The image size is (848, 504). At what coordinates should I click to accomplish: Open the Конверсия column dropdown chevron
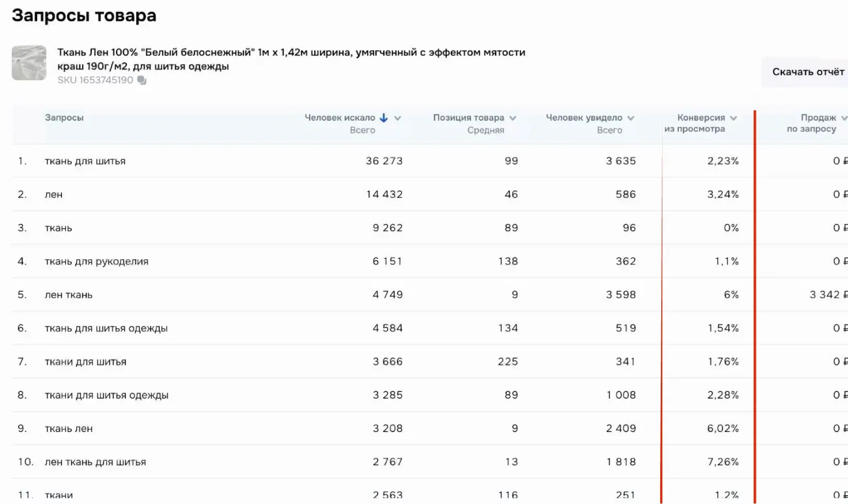click(733, 118)
